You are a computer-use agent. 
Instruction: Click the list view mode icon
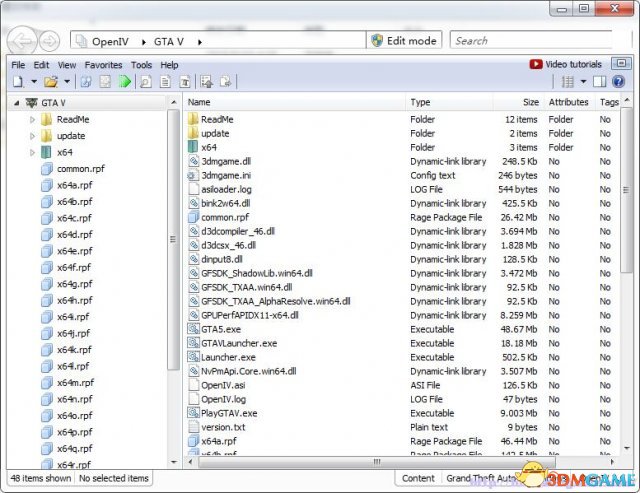pos(567,82)
